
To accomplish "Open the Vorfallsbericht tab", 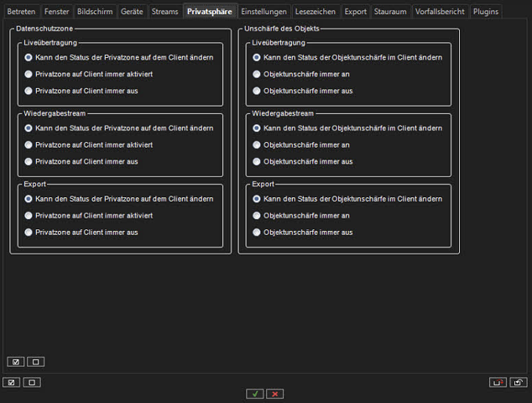I will (x=440, y=12).
